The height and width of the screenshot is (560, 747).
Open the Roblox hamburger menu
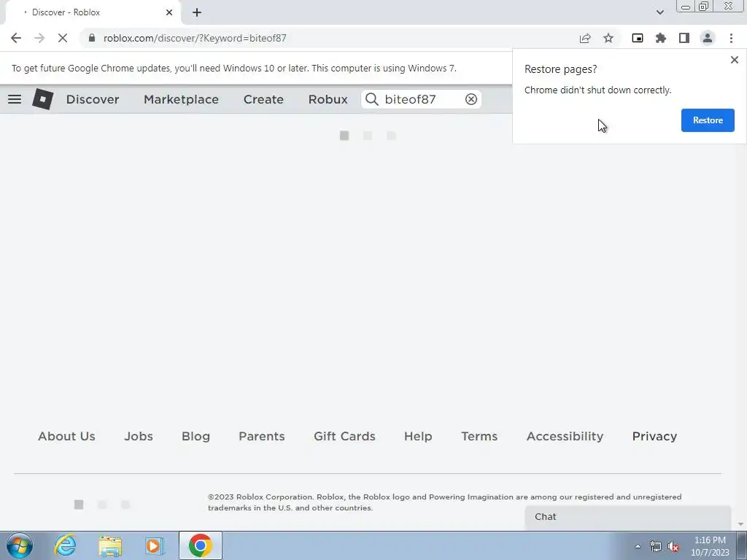[15, 99]
